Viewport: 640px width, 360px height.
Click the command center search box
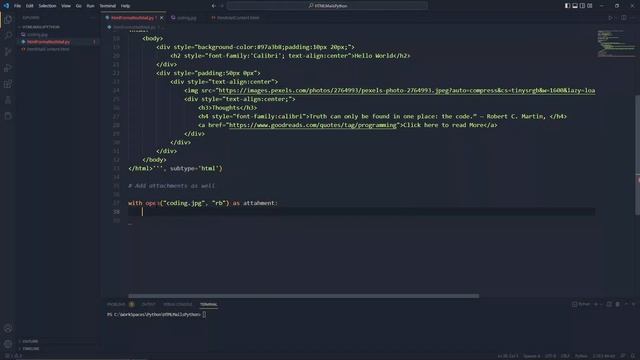pyautogui.click(x=327, y=6)
